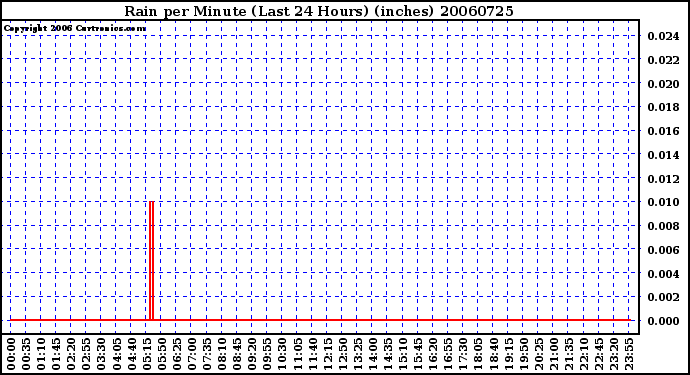
Task: Click the 03:30 time label
Action: click(101, 354)
